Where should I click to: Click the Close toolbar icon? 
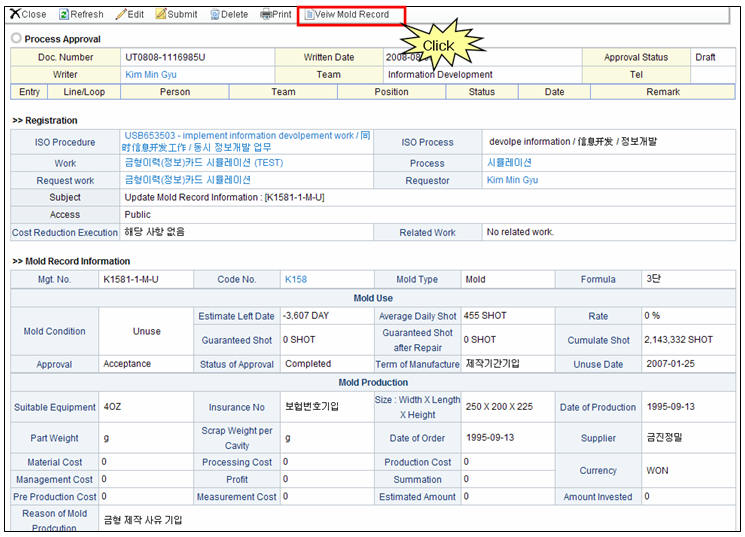16,15
